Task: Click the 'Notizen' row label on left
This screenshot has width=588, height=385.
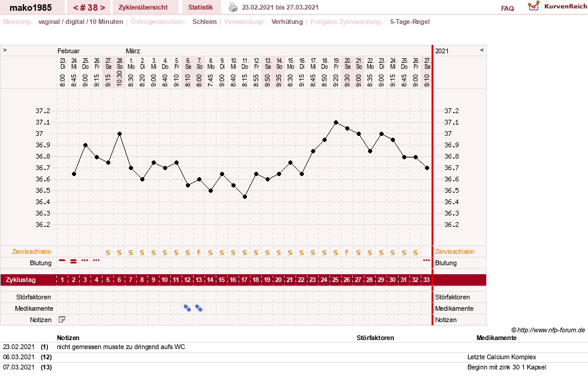Action: coord(41,320)
